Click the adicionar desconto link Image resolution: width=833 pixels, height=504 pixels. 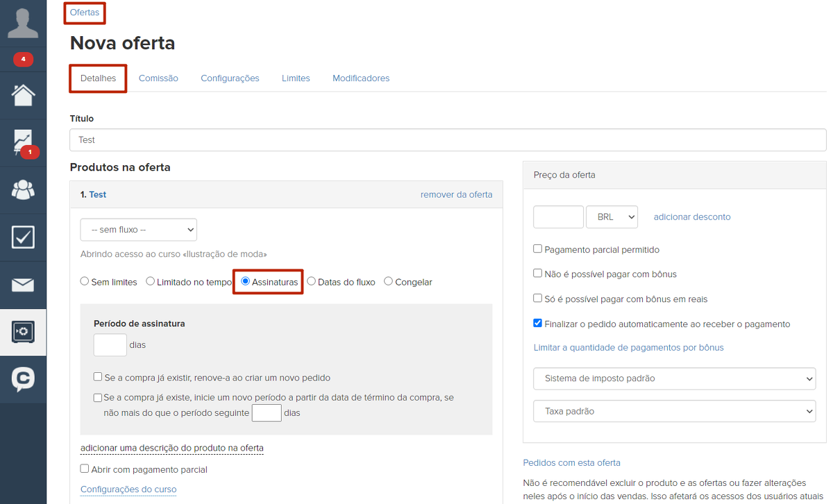coord(692,217)
